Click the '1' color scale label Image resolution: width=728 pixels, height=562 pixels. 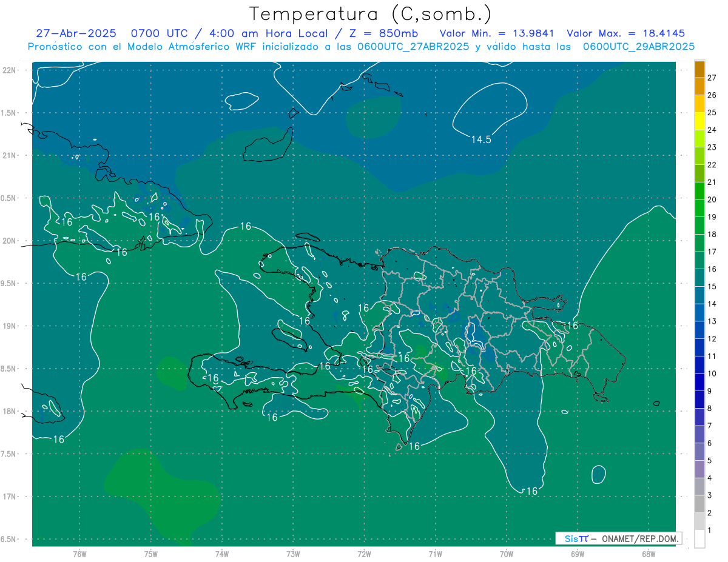(710, 530)
